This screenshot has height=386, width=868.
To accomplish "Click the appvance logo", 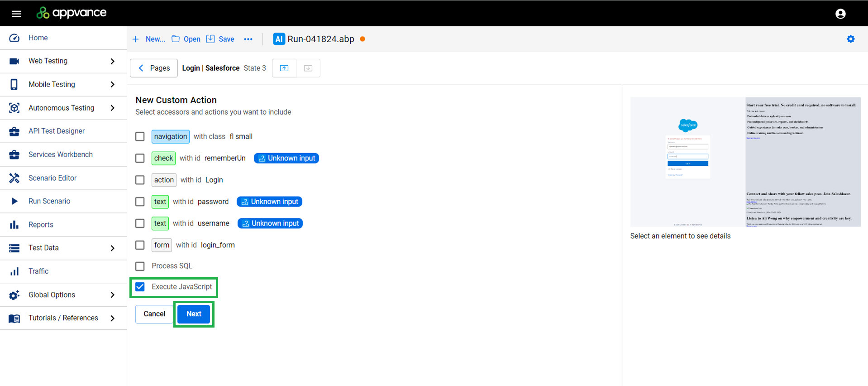I will (x=72, y=13).
